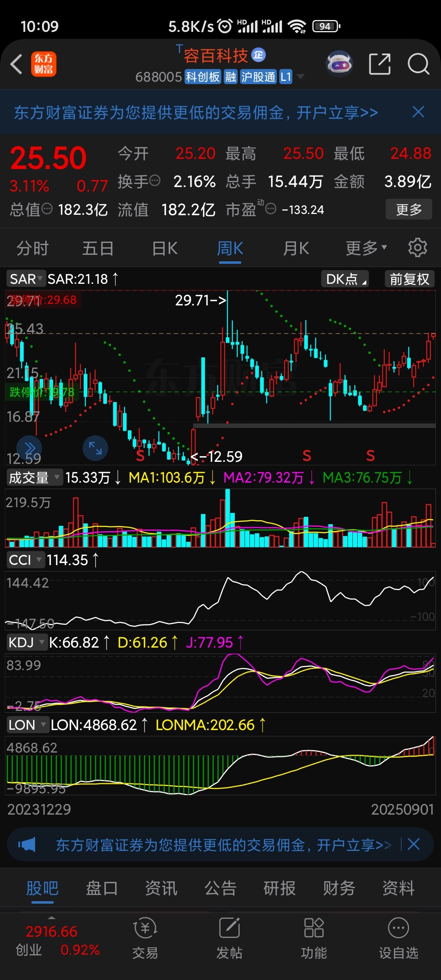Tap the start date 20231229
441x980 pixels.
39,809
